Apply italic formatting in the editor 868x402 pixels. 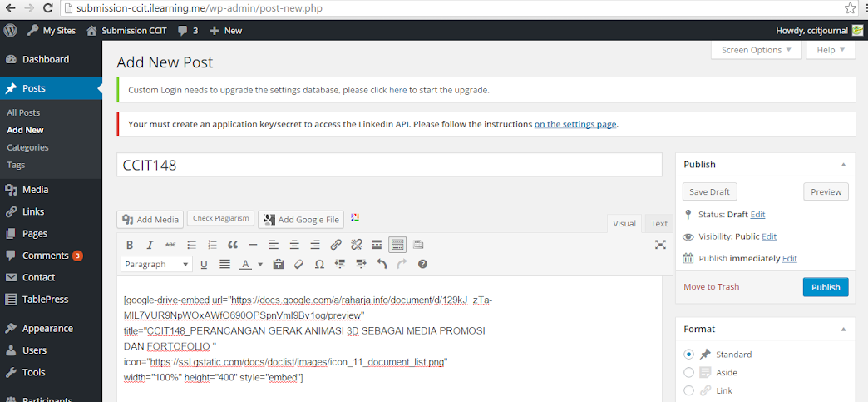tap(150, 245)
